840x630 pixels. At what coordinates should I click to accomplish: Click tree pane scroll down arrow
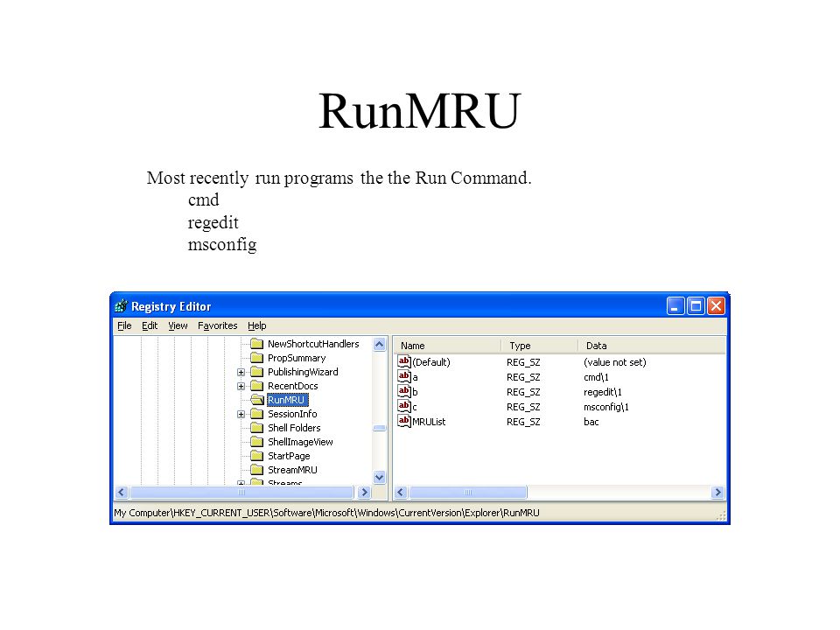point(379,477)
